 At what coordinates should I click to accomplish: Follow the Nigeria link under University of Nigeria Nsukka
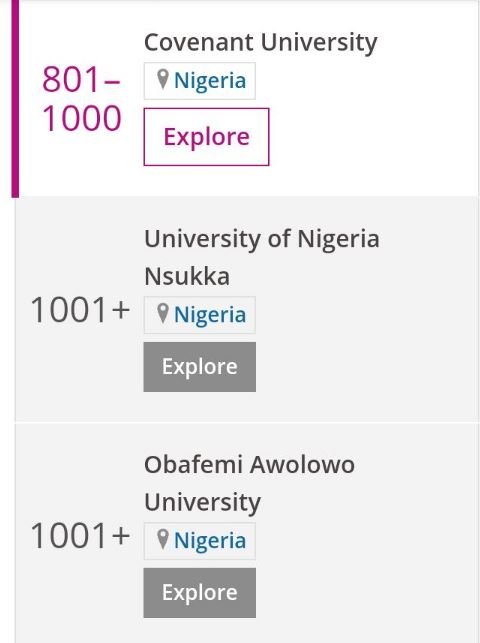click(x=210, y=315)
